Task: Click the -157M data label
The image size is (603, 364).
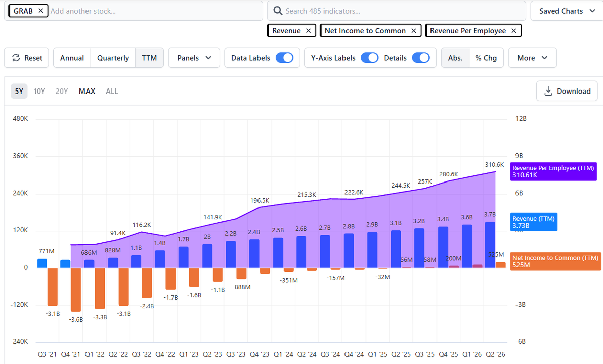Action: [336, 278]
